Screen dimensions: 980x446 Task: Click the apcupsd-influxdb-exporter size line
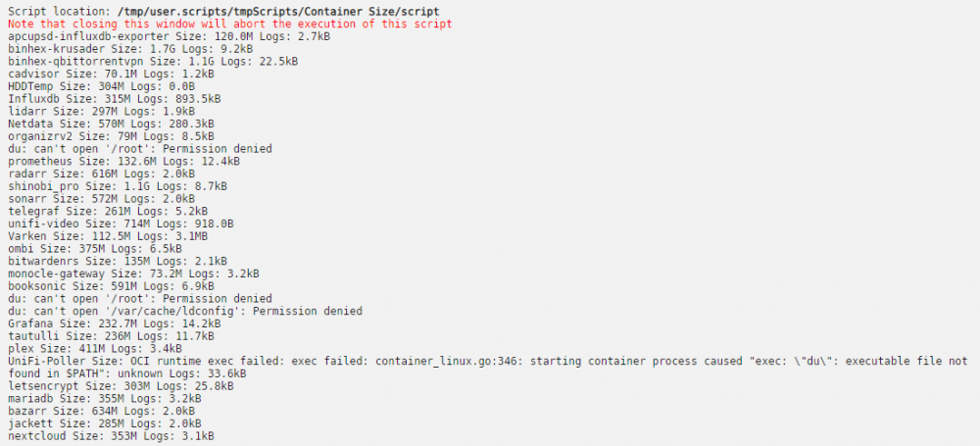click(x=170, y=36)
